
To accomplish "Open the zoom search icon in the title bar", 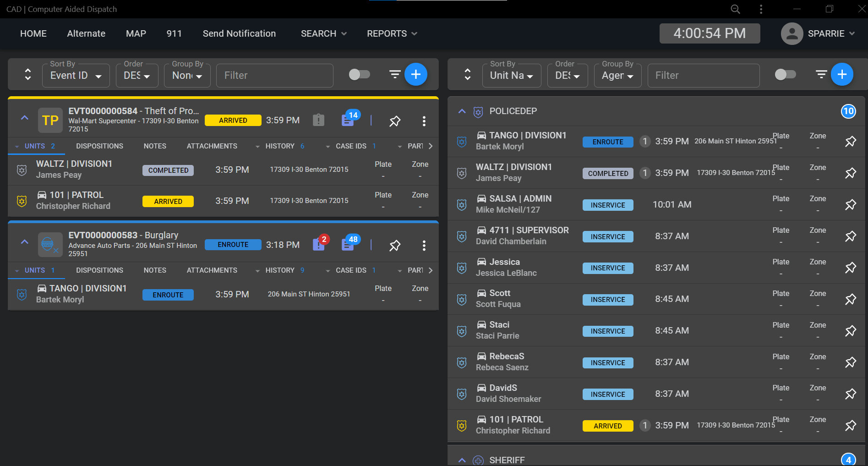I will (x=735, y=9).
